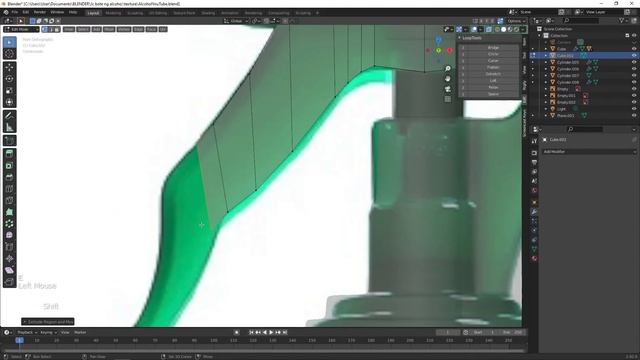Select the Inset Faces tool
This screenshot has width=640, height=360.
pyautogui.click(x=9, y=166)
